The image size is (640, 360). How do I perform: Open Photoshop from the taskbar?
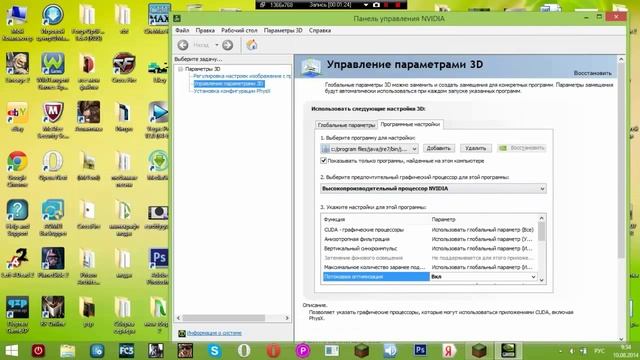(420, 351)
